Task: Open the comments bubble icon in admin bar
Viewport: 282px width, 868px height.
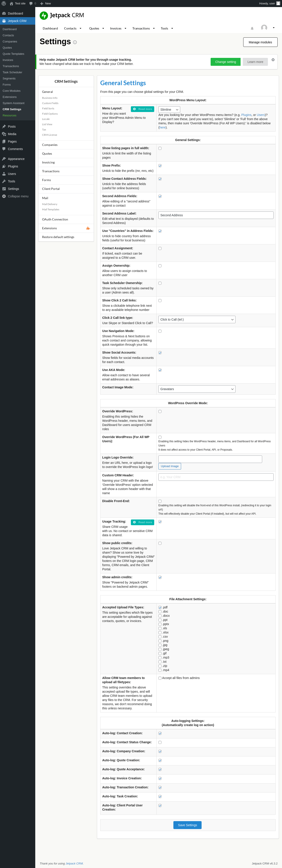Action: coord(31,3)
